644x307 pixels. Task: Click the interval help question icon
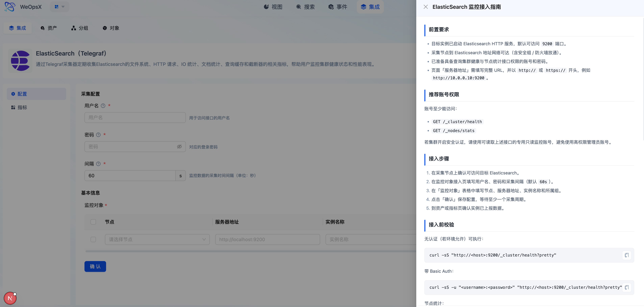(98, 164)
